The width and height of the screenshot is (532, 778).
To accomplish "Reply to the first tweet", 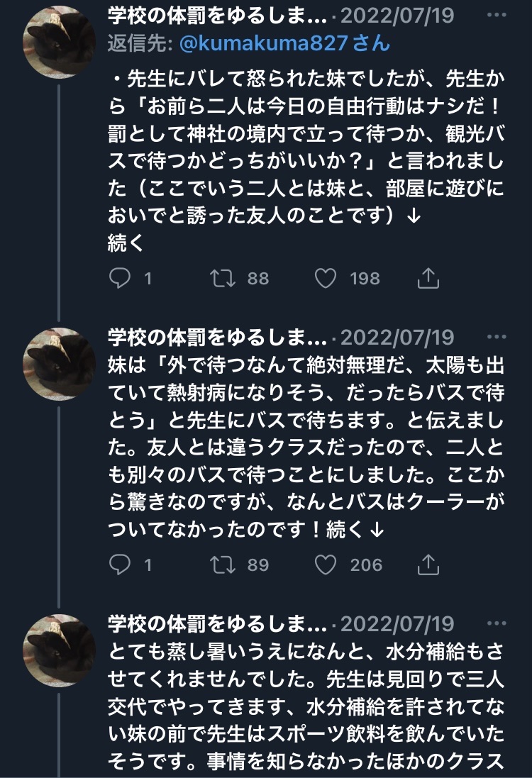I will click(x=120, y=279).
